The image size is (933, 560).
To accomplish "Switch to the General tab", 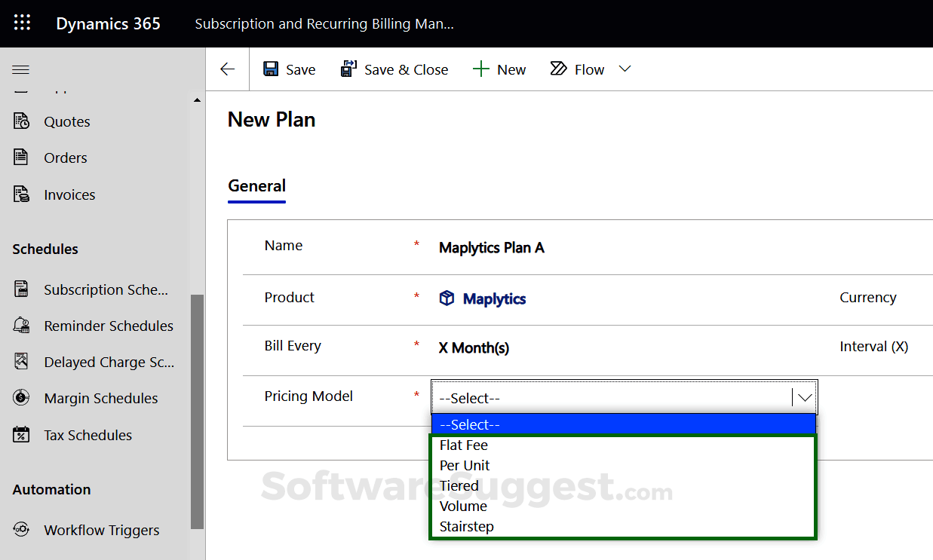I will tap(256, 186).
